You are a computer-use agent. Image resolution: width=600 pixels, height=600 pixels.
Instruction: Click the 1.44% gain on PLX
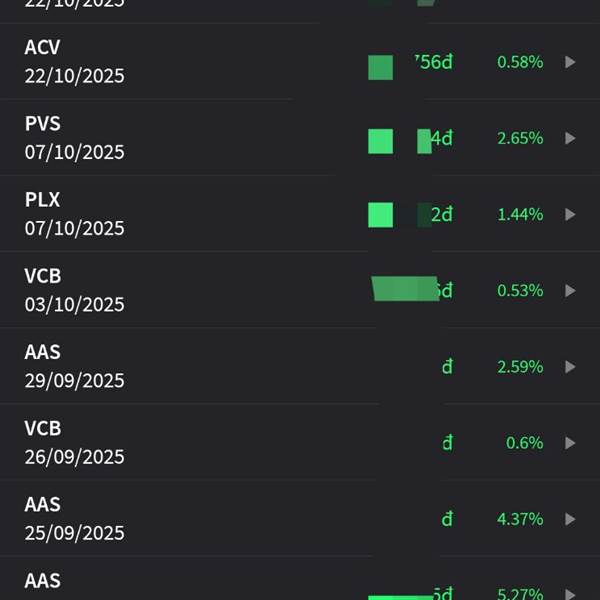click(520, 214)
